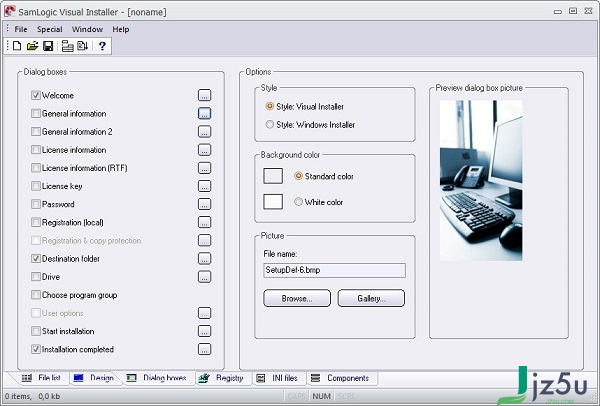Screen dimensions: 600x406
Task: Open the Registry tab
Action: [222, 378]
